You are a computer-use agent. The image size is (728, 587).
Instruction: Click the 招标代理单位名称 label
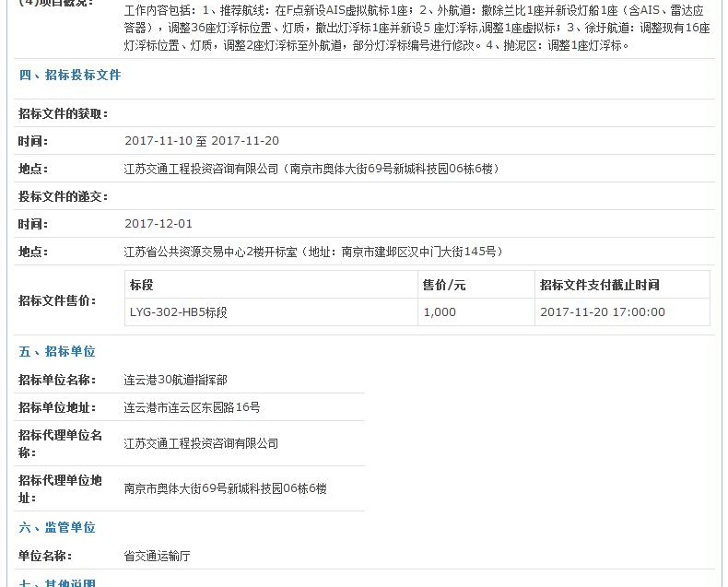60,443
